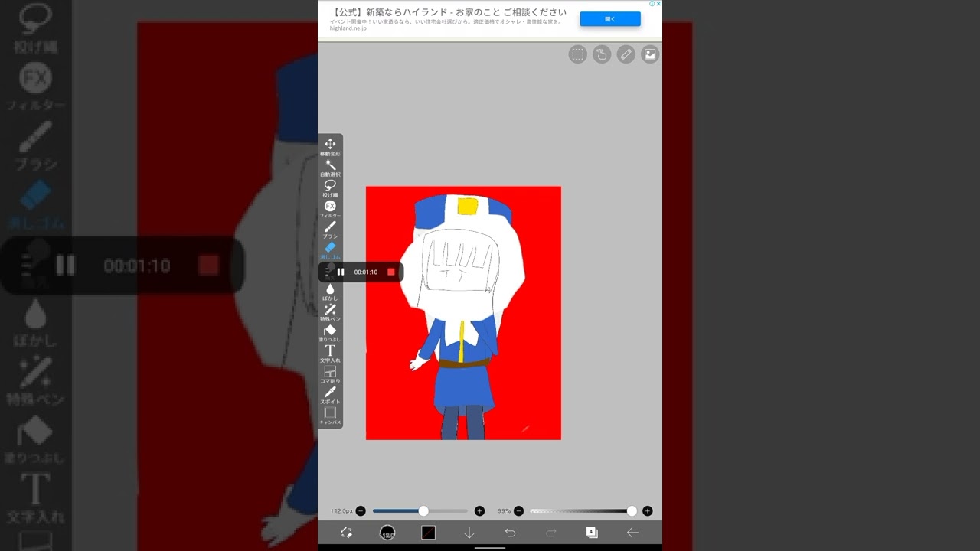Toggle the stabilizer finger icon at top
Image resolution: width=980 pixels, height=551 pixels.
click(602, 54)
